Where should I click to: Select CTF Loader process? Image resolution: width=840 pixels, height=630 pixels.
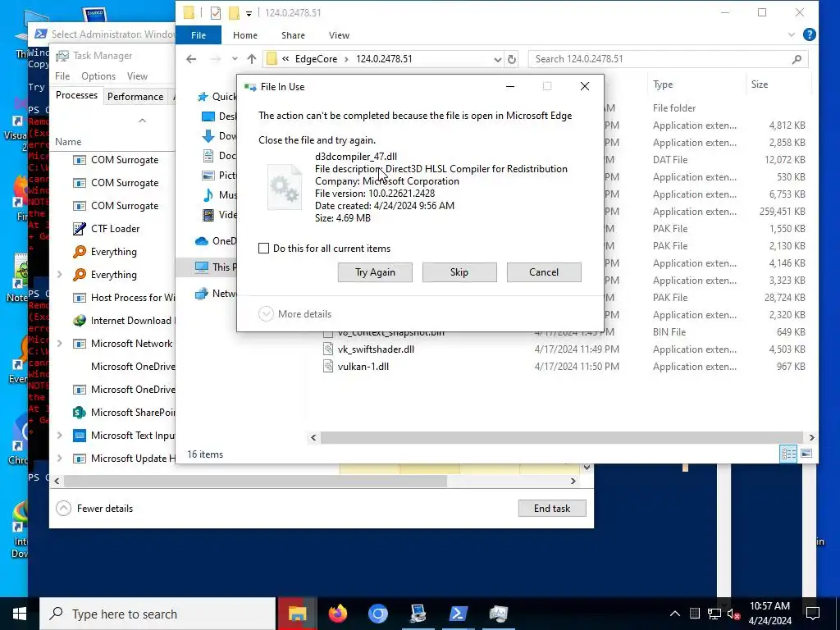115,229
